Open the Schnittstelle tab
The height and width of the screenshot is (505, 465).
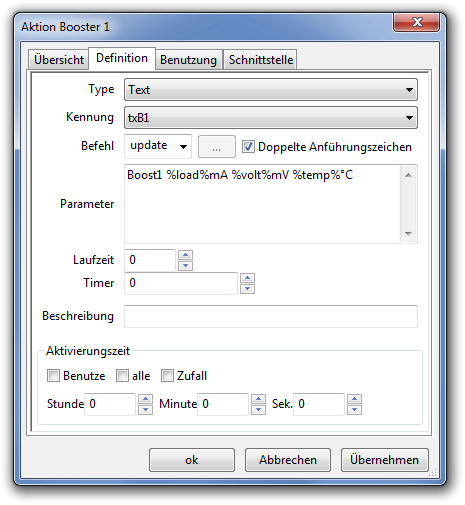261,60
